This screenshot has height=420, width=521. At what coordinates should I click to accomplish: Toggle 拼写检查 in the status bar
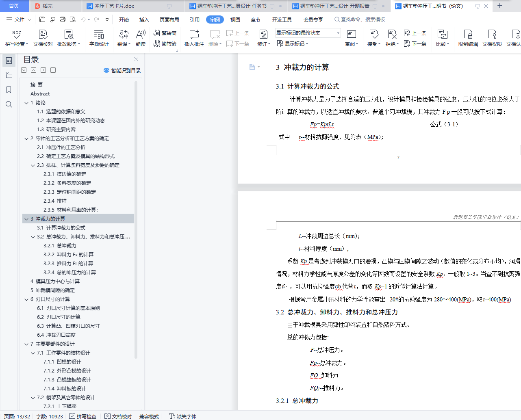point(83,416)
